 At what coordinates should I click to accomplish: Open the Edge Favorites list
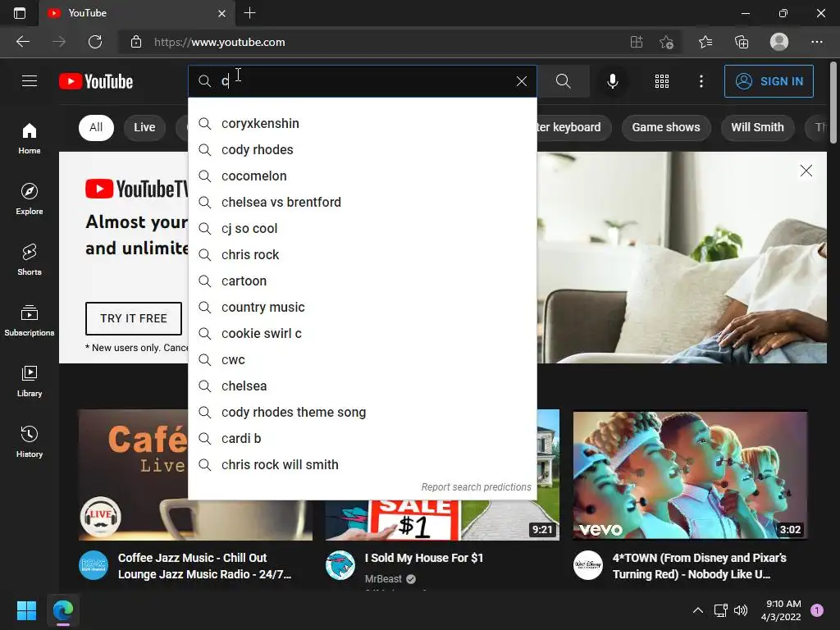(x=705, y=42)
